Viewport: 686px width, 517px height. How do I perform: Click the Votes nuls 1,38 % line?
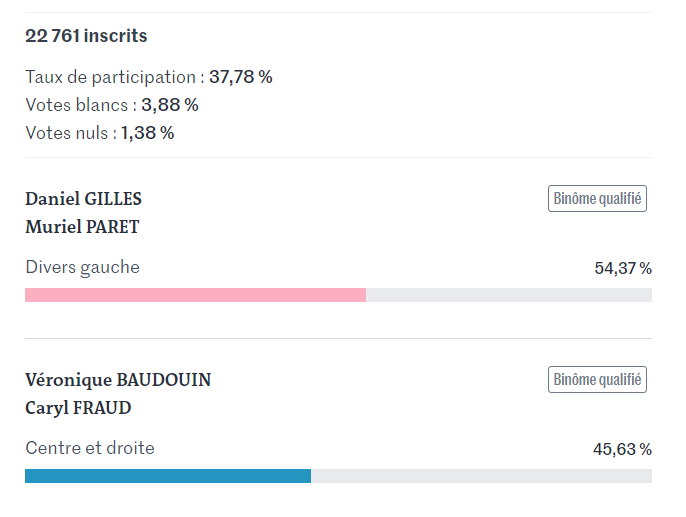(100, 133)
